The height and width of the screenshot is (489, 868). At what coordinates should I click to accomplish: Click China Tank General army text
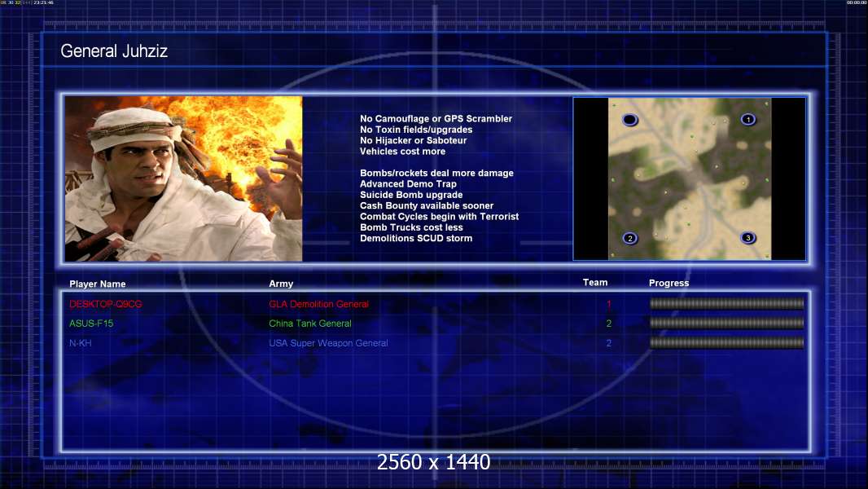click(310, 324)
